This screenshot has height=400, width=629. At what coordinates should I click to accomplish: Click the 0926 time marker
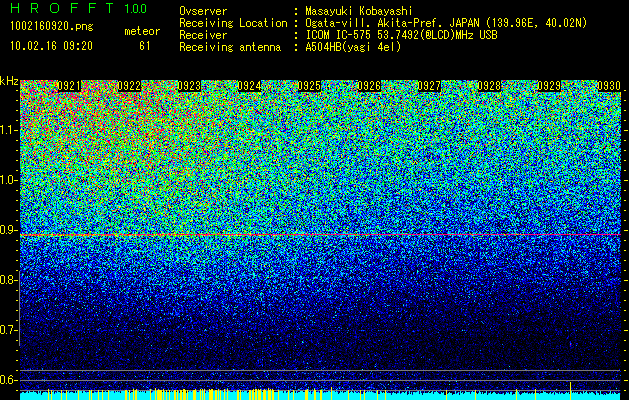(x=369, y=86)
